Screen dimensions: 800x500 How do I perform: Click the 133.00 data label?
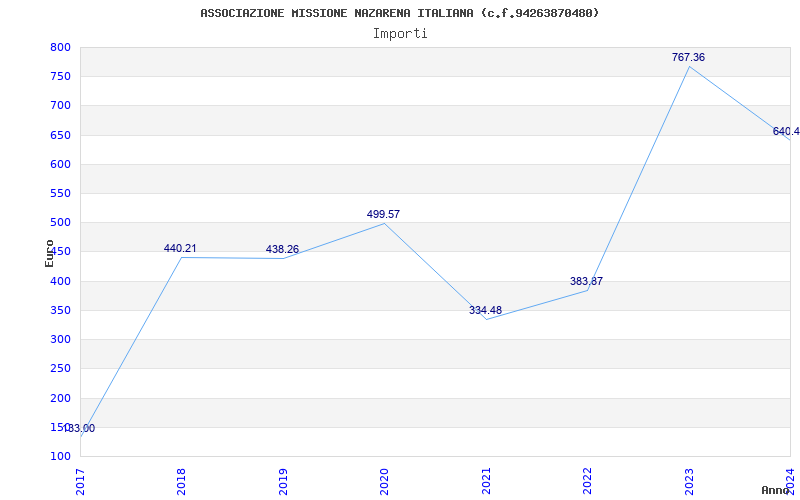79,429
